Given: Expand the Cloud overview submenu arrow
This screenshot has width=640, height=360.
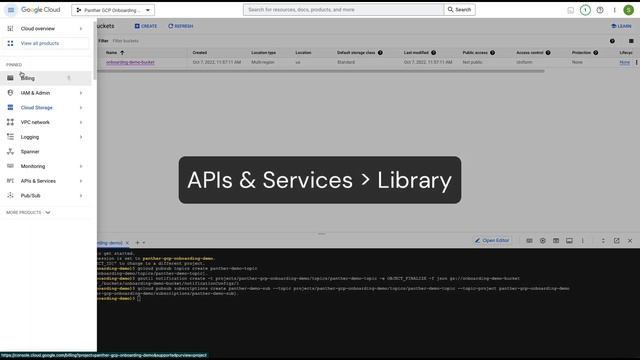Looking at the screenshot, I should [x=81, y=29].
